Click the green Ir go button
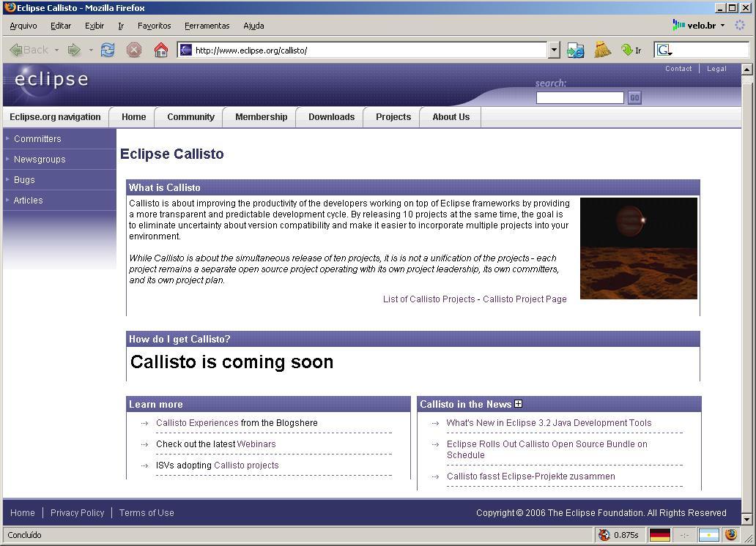The width and height of the screenshot is (756, 546). (631, 50)
